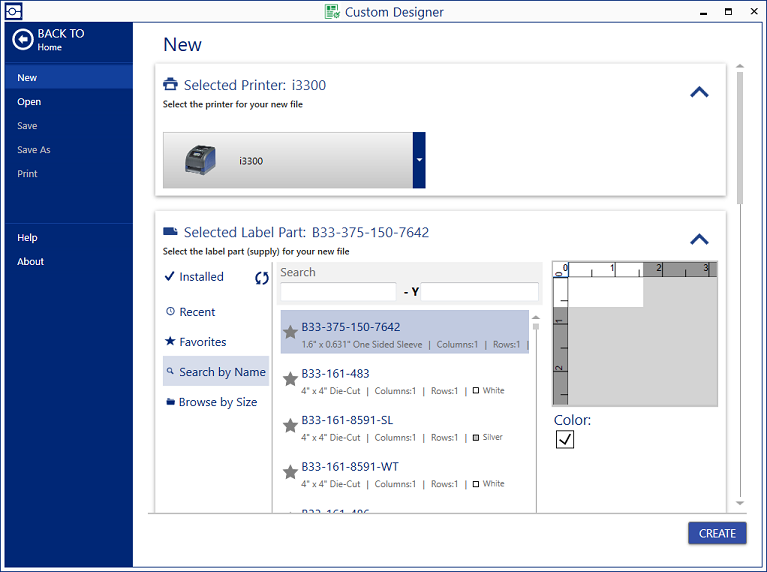Click the printer icon beside Selected Printer
Image resolution: width=767 pixels, height=572 pixels.
coord(170,84)
